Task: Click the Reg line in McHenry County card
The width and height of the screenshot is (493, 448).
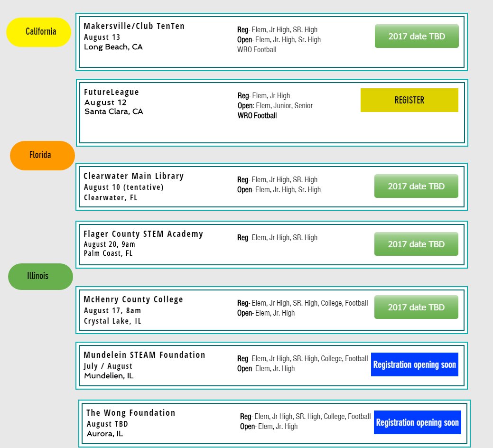Action: coord(302,303)
